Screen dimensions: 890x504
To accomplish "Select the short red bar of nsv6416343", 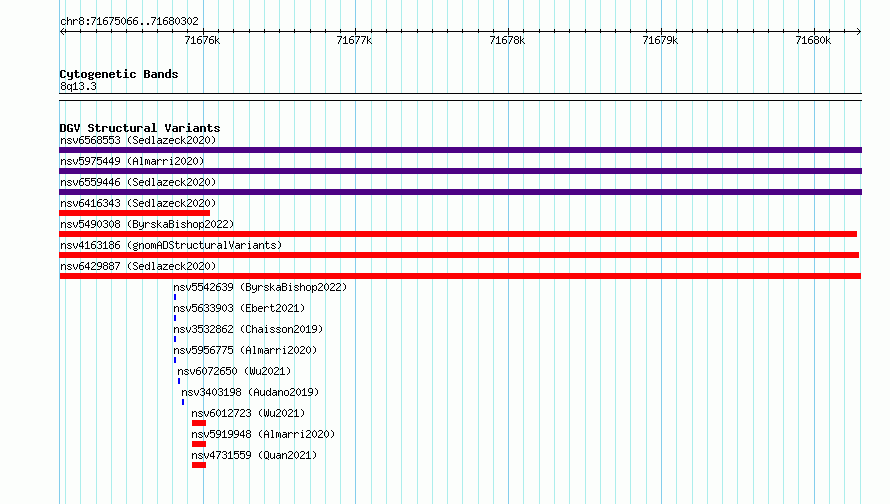I will (135, 213).
